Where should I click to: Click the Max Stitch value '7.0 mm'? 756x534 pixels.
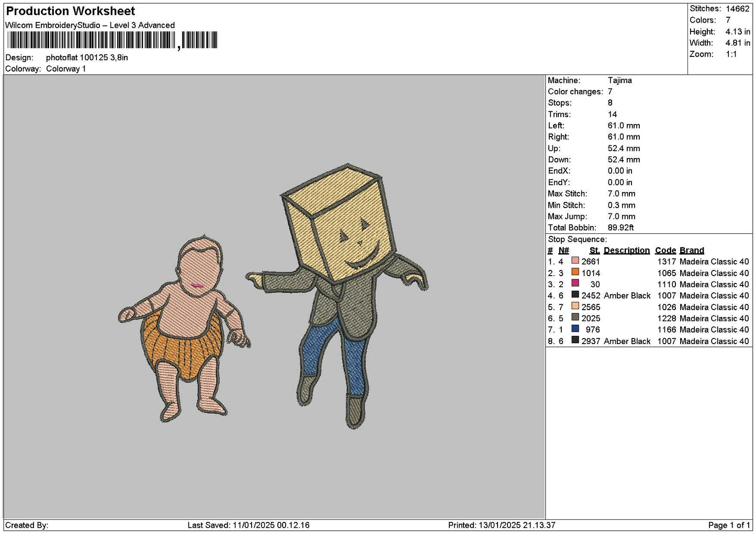click(622, 194)
